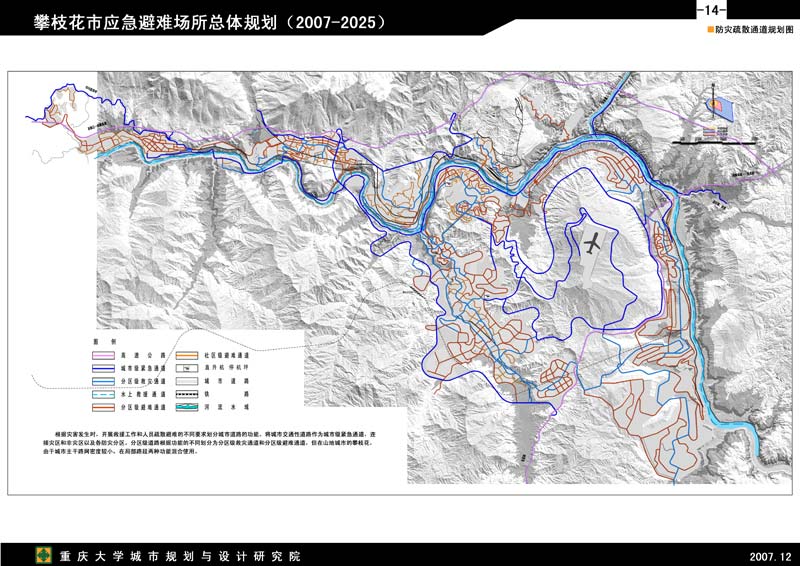
Task: Select the dark blue 城市级紧急通道 swatch
Action: 104,368
